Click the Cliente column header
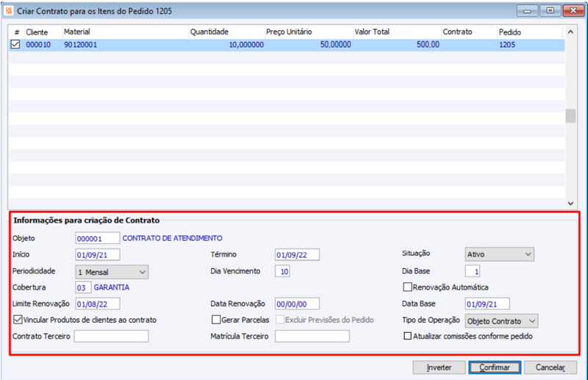The image size is (588, 380). pyautogui.click(x=43, y=32)
